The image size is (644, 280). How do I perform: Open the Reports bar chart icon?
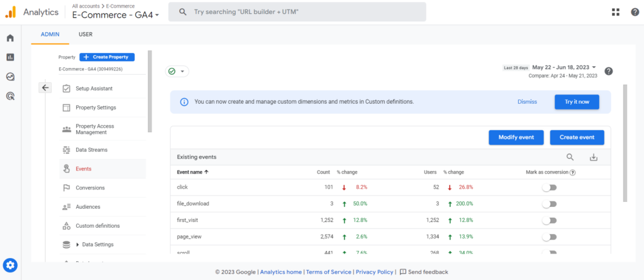(10, 57)
